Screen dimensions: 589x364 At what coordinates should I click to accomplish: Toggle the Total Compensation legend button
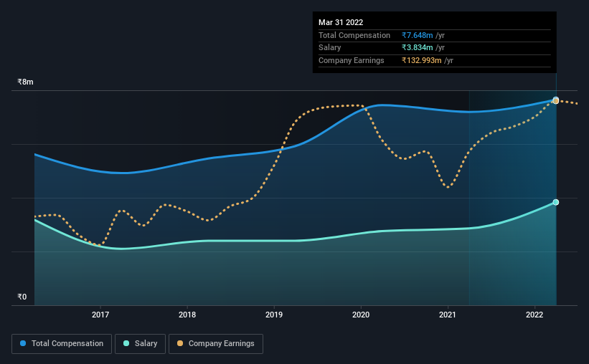point(62,344)
